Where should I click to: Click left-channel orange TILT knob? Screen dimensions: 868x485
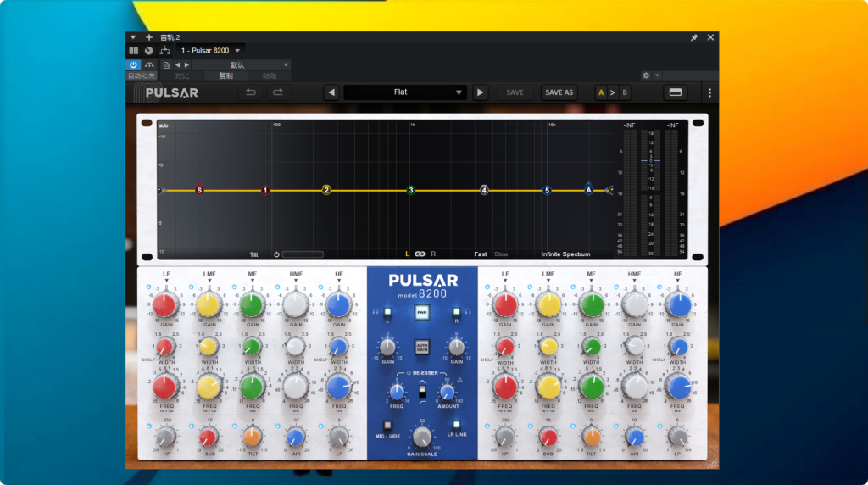point(253,438)
